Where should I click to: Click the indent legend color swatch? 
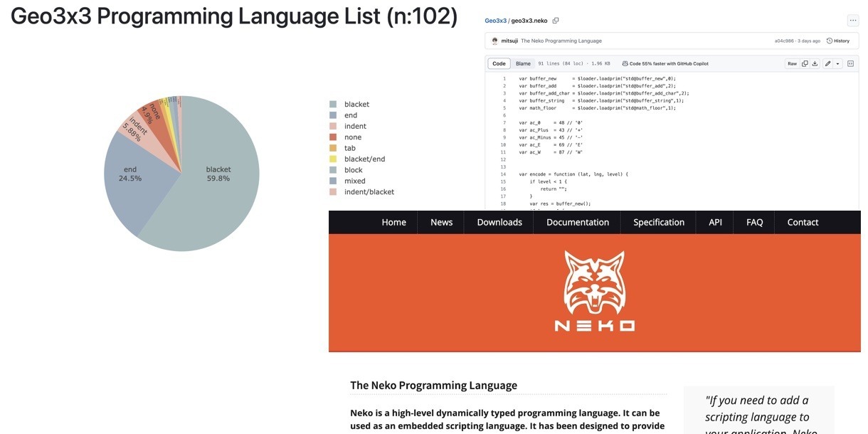pyautogui.click(x=333, y=127)
